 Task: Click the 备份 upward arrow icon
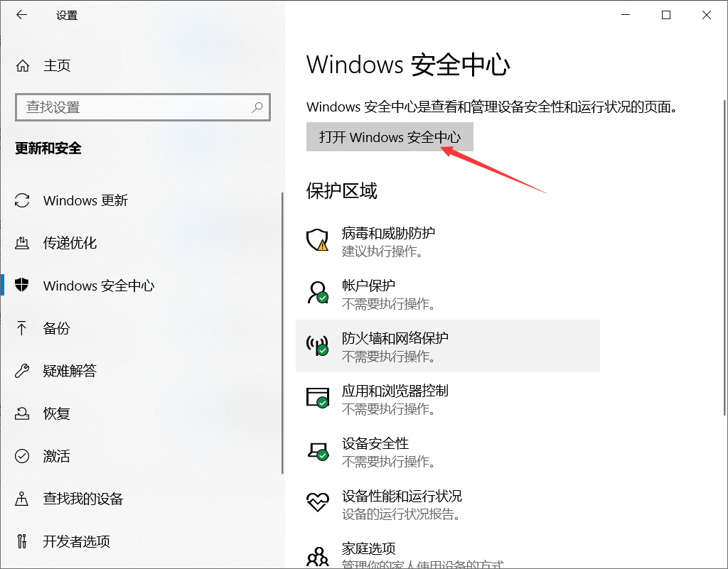pos(22,328)
